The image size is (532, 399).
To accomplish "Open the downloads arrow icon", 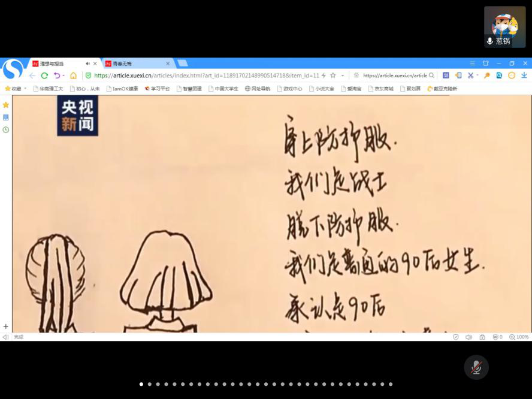I will point(524,75).
